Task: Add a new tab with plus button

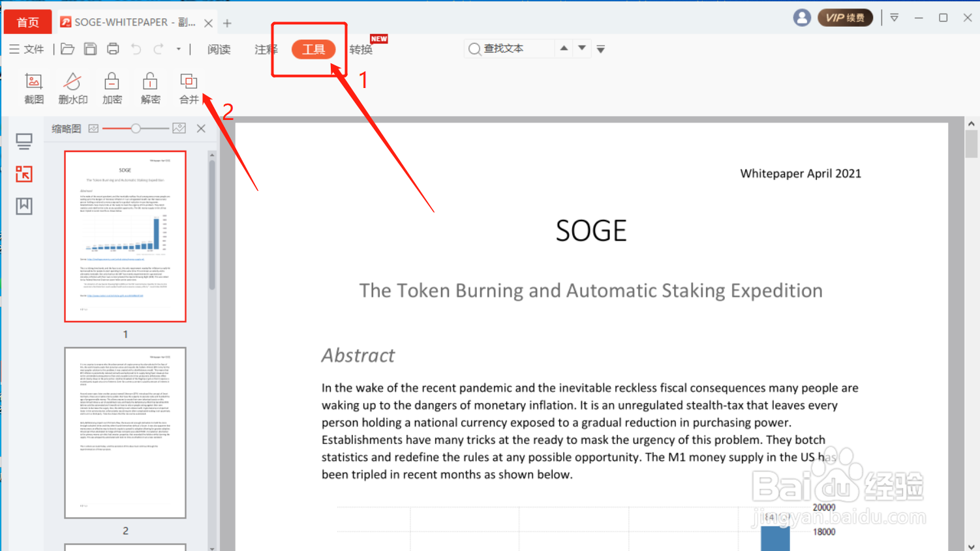Action: (227, 23)
